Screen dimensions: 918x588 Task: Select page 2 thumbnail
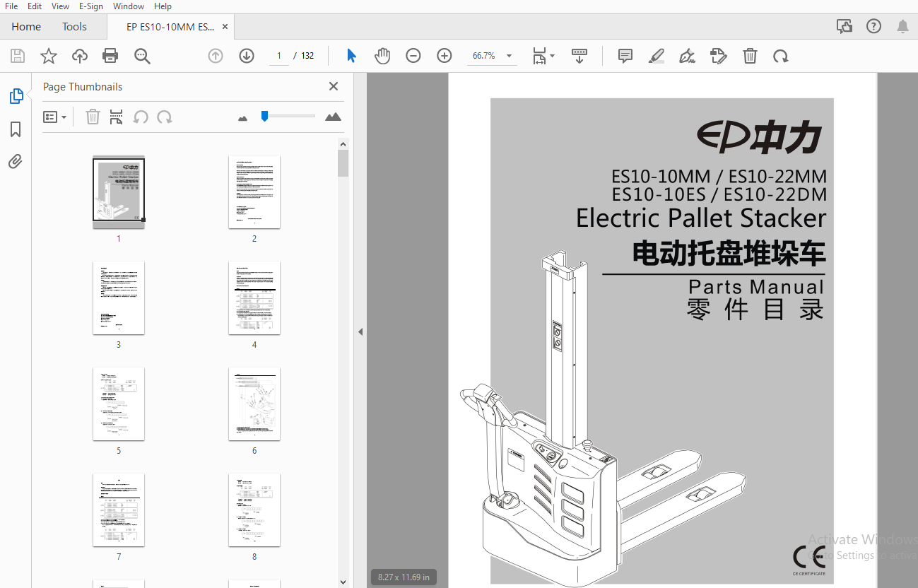click(x=254, y=192)
